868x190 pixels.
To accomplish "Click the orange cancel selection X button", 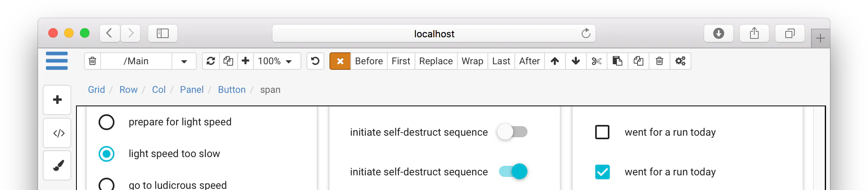I will coord(340,61).
